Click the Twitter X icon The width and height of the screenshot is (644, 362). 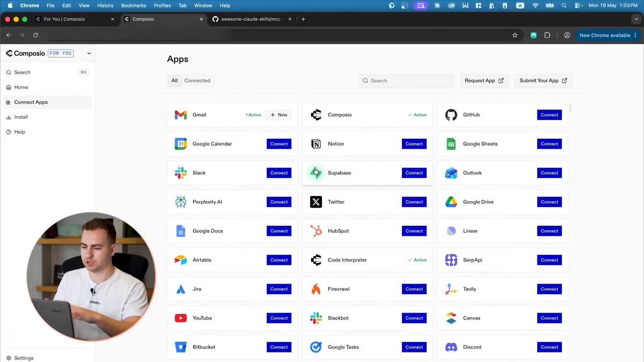pos(316,202)
